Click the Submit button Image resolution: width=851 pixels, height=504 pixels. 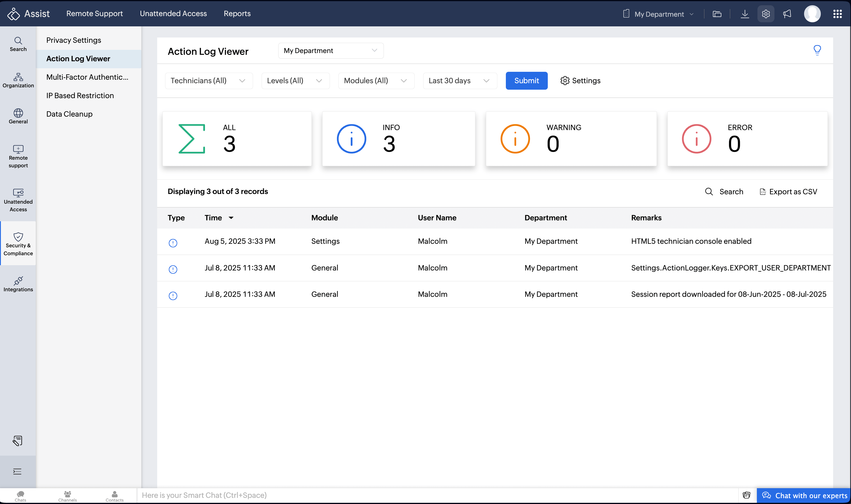526,81
